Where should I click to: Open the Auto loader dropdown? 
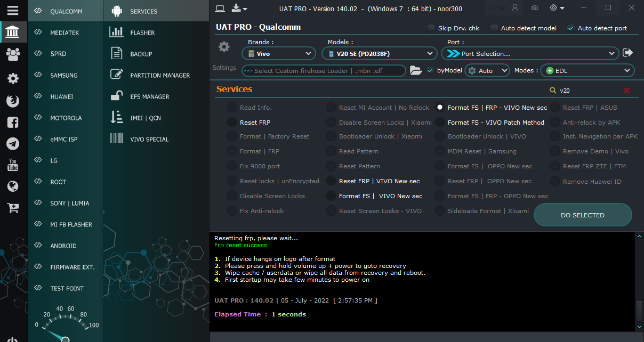pyautogui.click(x=487, y=70)
